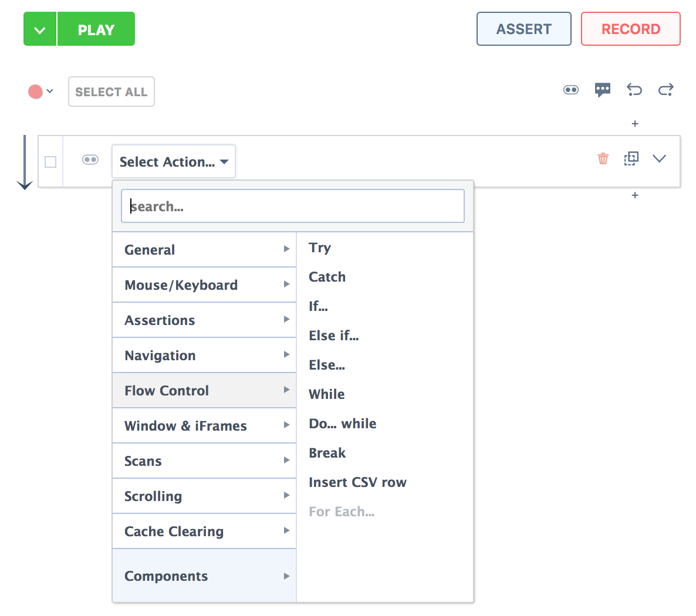Choose the Catch action
The height and width of the screenshot is (616, 696).
pos(327,277)
